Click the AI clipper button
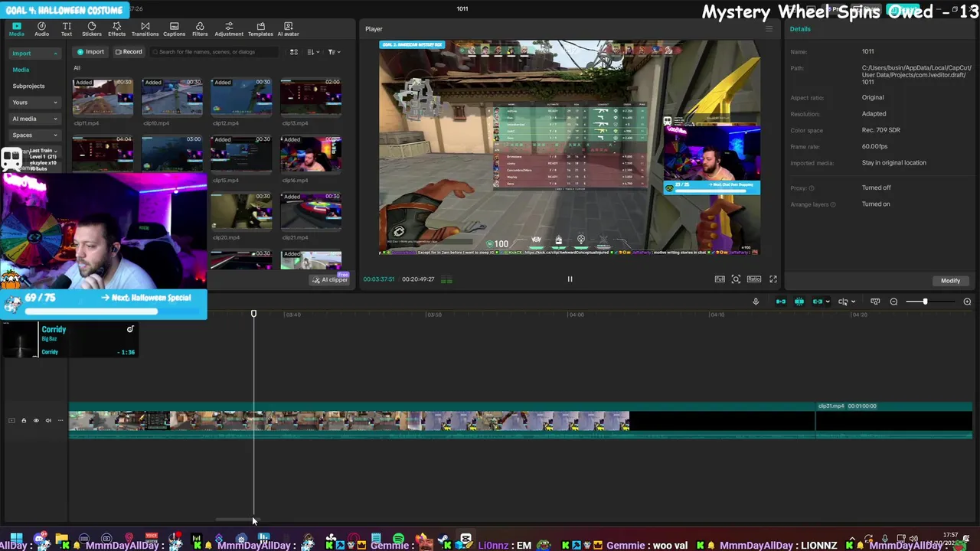The width and height of the screenshot is (980, 551). click(329, 280)
